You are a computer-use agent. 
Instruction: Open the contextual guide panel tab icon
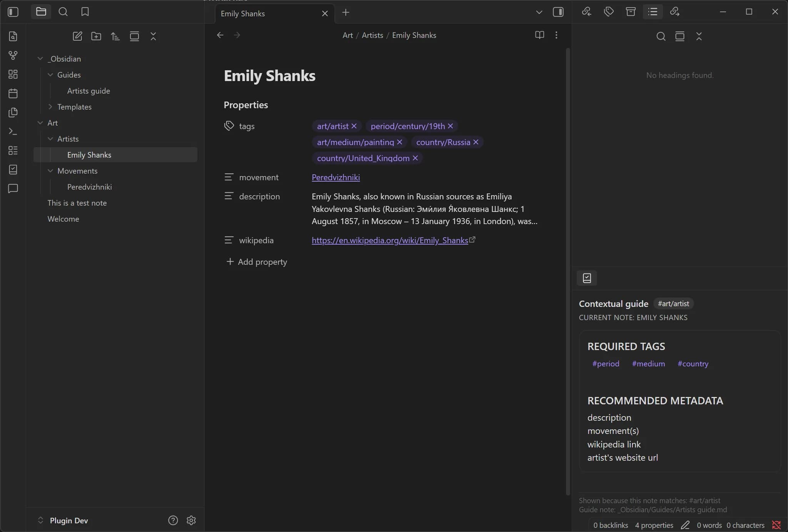[x=587, y=278]
